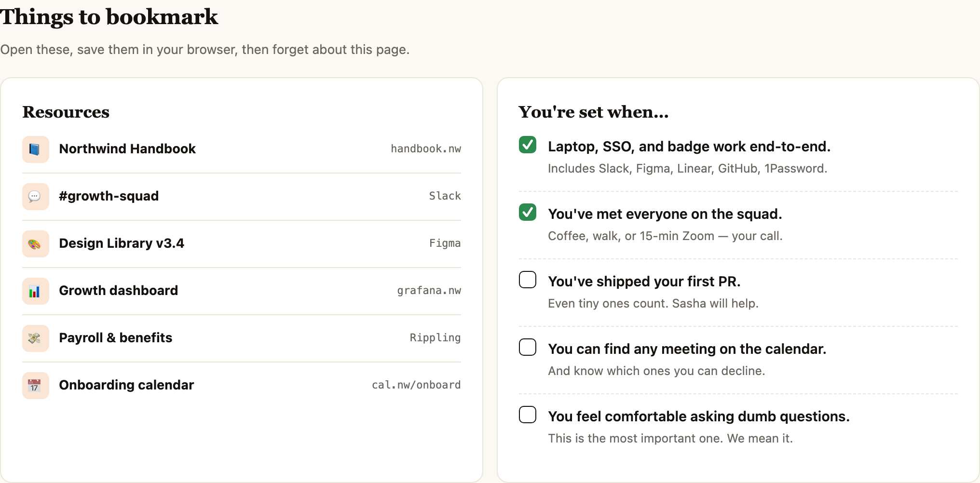Click Coffee, walk, or 15-min Zoom description
This screenshot has width=980, height=483.
pos(665,236)
